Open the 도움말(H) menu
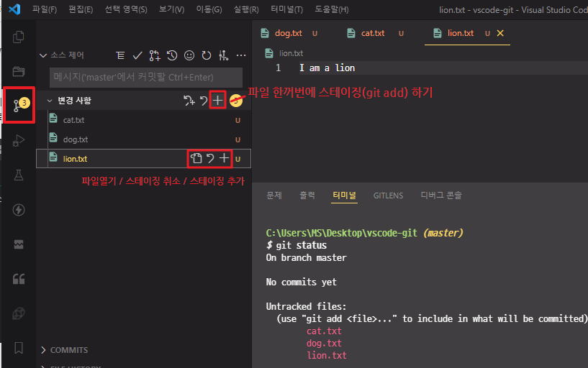This screenshot has width=588, height=368. point(332,9)
